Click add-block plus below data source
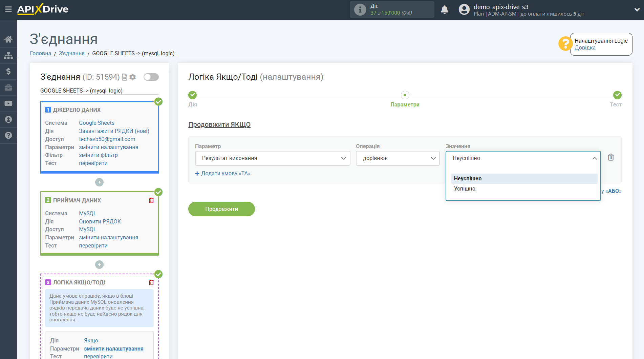Viewport: 644px width, 359px height. (99, 182)
